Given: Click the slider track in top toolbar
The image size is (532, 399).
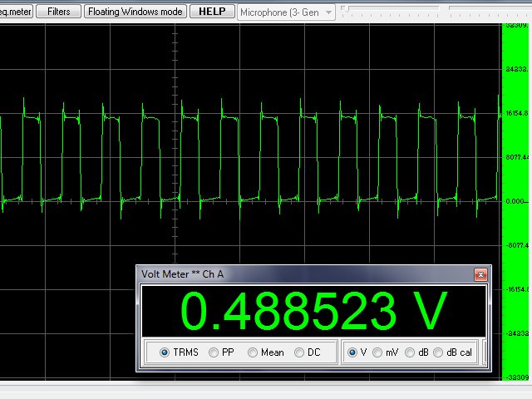Looking at the screenshot, I should click(432, 8).
